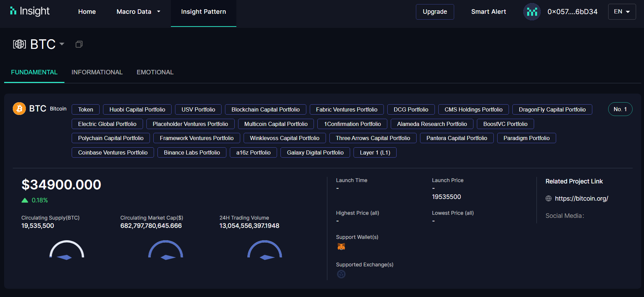This screenshot has width=644, height=297.
Task: Click the Placeholder Ventures Portfolio tag
Action: click(191, 124)
